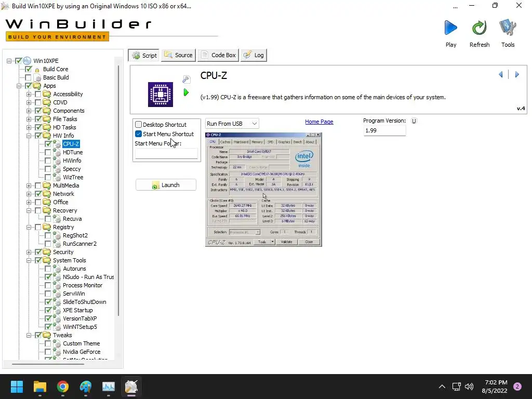532x399 pixels.
Task: Switch to the Source tab
Action: 179,55
